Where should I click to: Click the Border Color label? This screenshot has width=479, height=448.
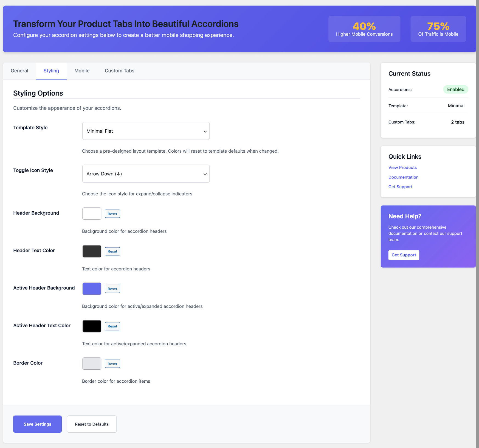[x=28, y=363]
